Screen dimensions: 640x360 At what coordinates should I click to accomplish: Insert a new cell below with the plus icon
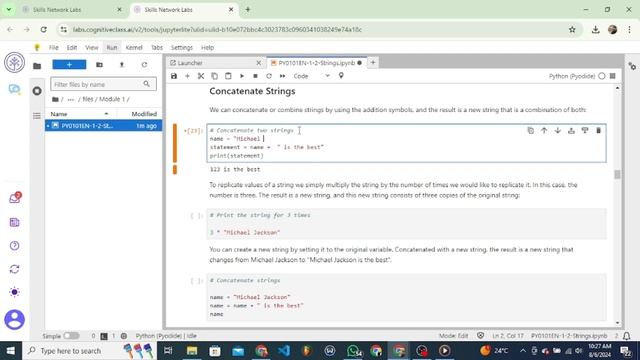[x=187, y=76]
